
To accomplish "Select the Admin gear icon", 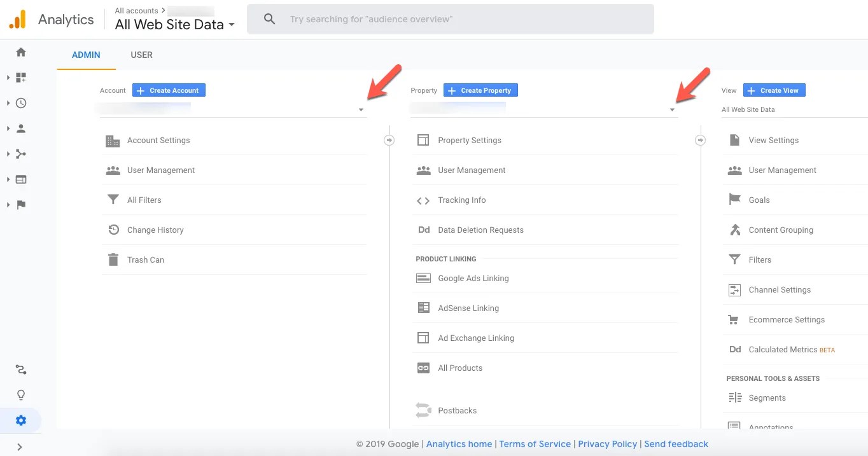I will coord(20,420).
